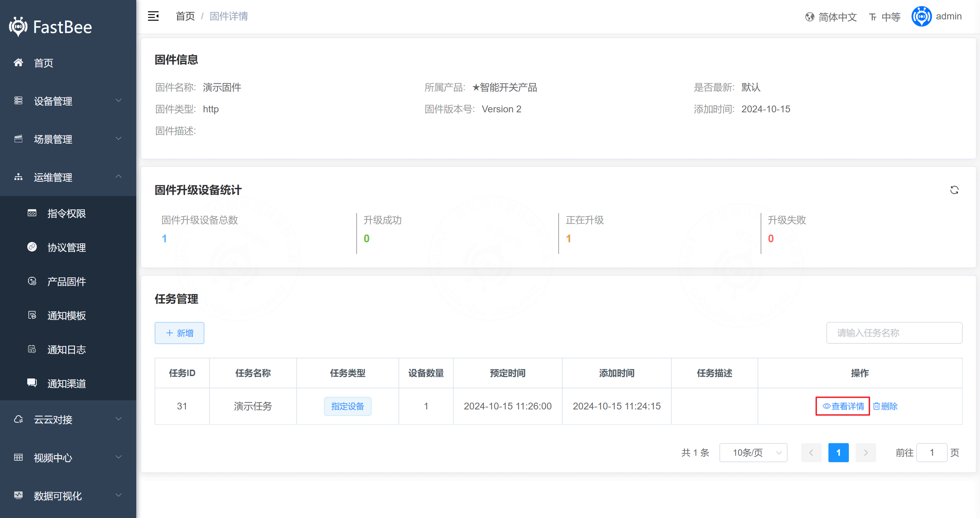Click the home icon in sidebar
980x518 pixels.
click(18, 62)
